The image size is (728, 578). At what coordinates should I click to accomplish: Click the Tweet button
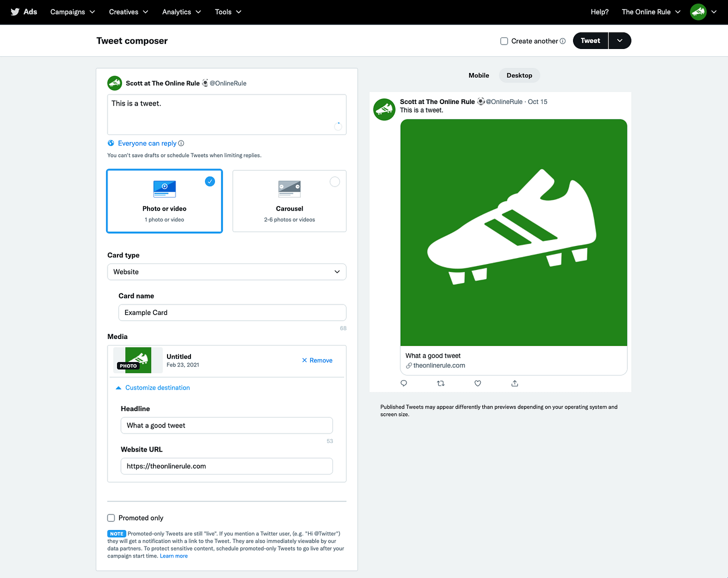click(x=590, y=41)
